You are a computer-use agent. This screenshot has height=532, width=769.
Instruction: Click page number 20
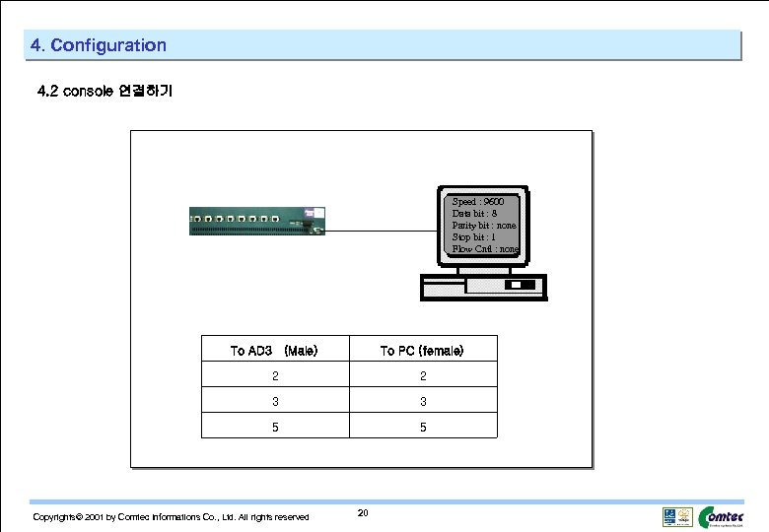click(x=363, y=512)
